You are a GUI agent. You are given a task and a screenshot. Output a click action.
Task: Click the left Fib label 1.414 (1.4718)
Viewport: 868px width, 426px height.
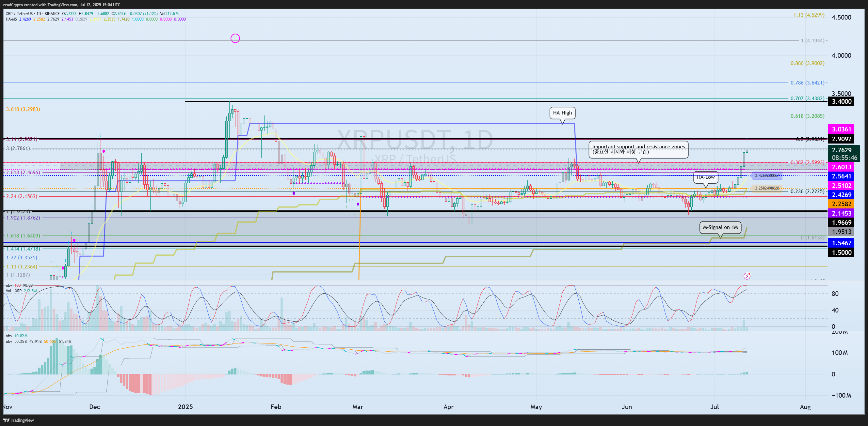click(x=23, y=249)
